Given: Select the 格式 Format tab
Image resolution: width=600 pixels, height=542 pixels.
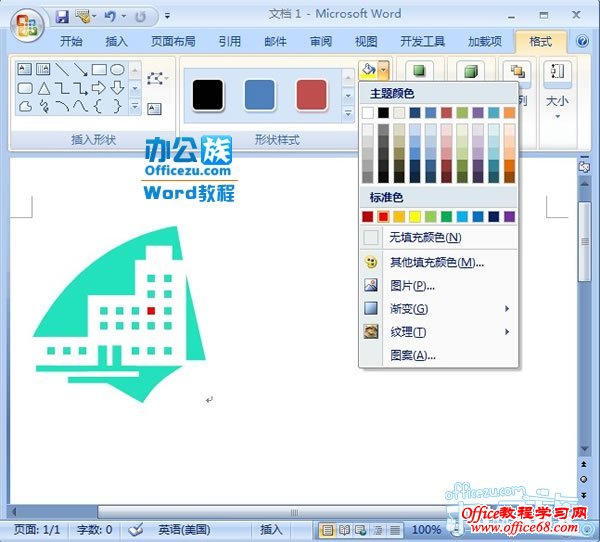Looking at the screenshot, I should (540, 41).
